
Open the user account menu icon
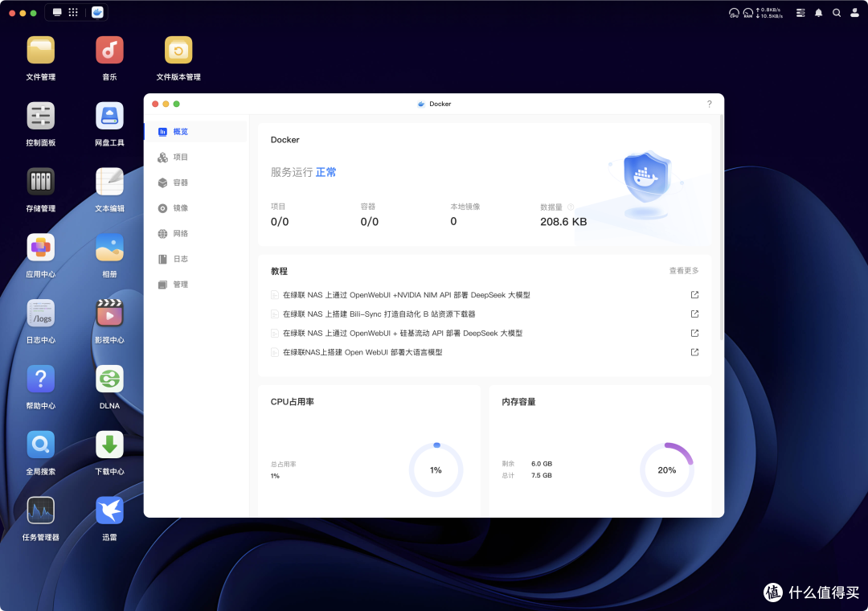854,13
